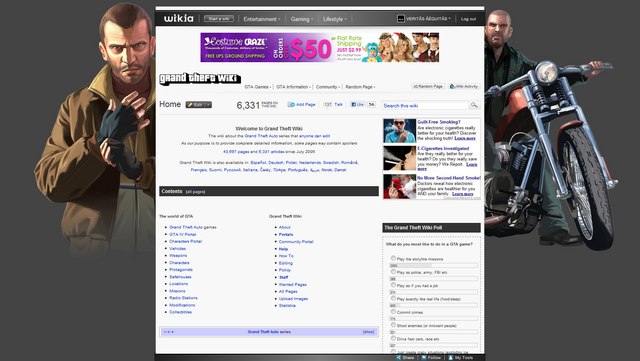
Task: Open the Statistics link
Action: (287, 305)
